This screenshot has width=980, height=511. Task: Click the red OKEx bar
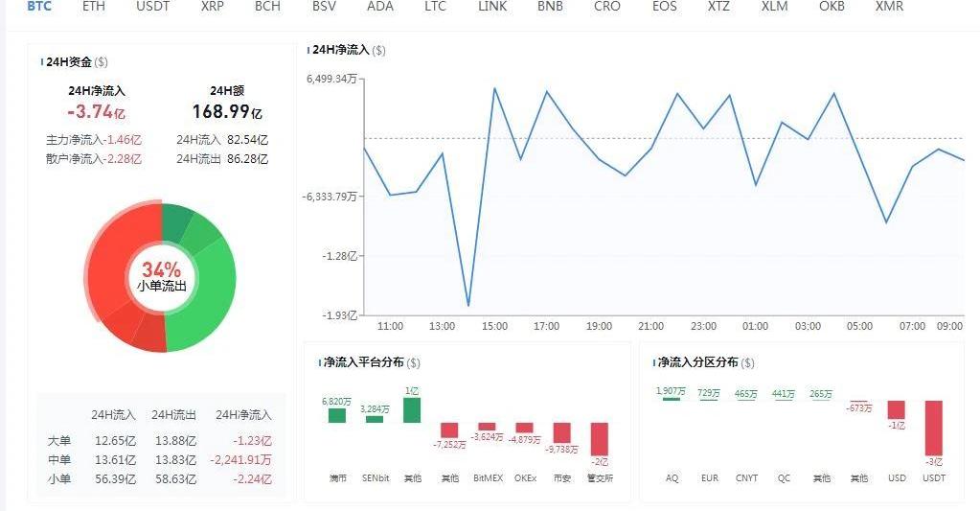pyautogui.click(x=524, y=428)
